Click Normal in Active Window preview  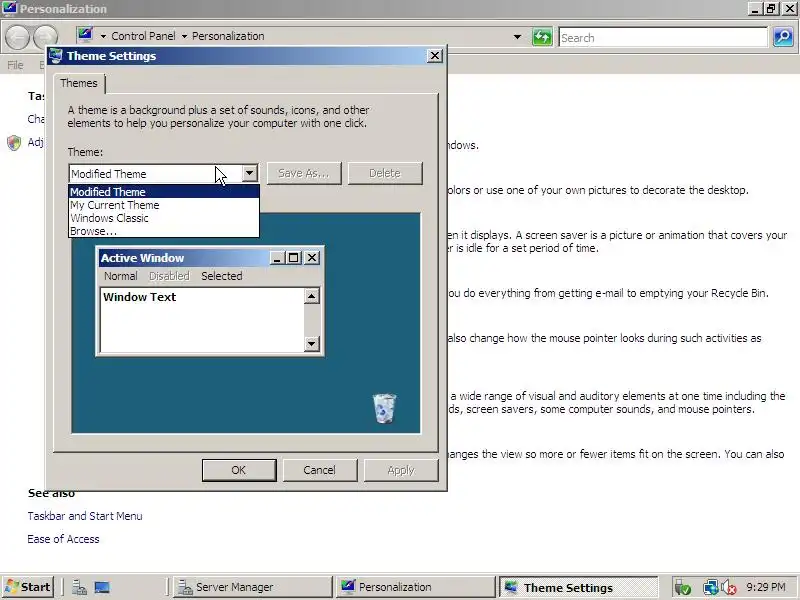tap(121, 276)
